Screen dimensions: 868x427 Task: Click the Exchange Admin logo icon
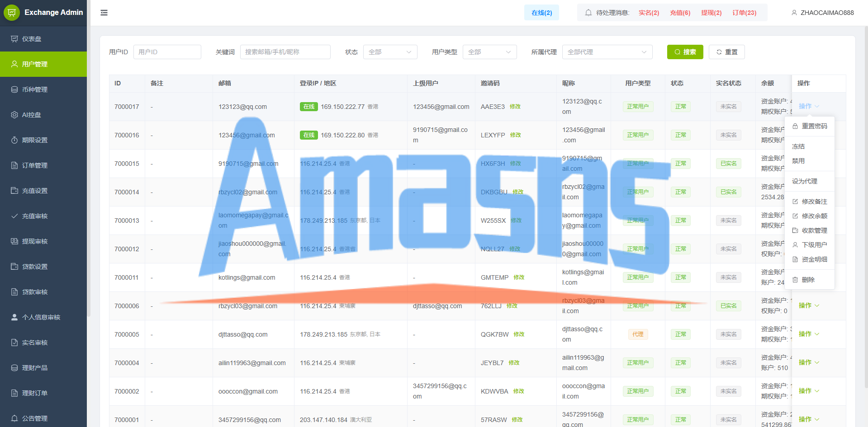tap(12, 13)
